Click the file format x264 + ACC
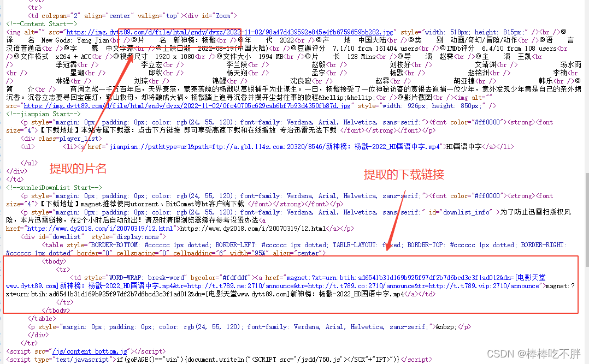 (73, 57)
